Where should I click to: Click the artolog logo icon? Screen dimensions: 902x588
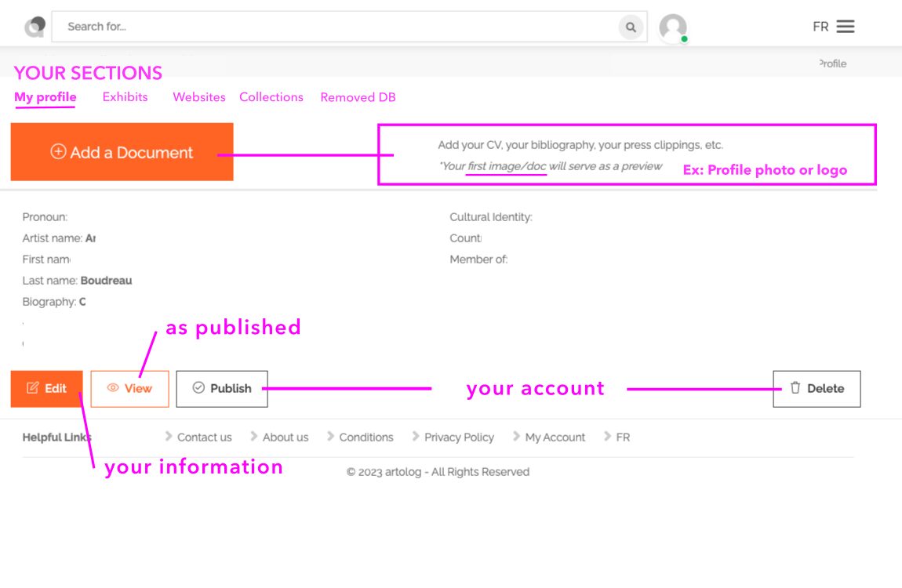[35, 27]
